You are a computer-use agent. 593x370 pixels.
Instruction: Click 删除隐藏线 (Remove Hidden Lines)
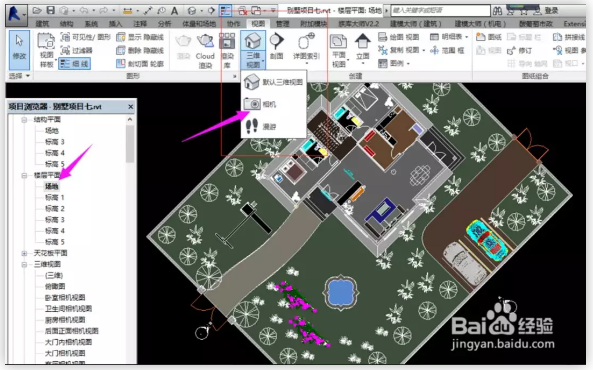coord(140,50)
